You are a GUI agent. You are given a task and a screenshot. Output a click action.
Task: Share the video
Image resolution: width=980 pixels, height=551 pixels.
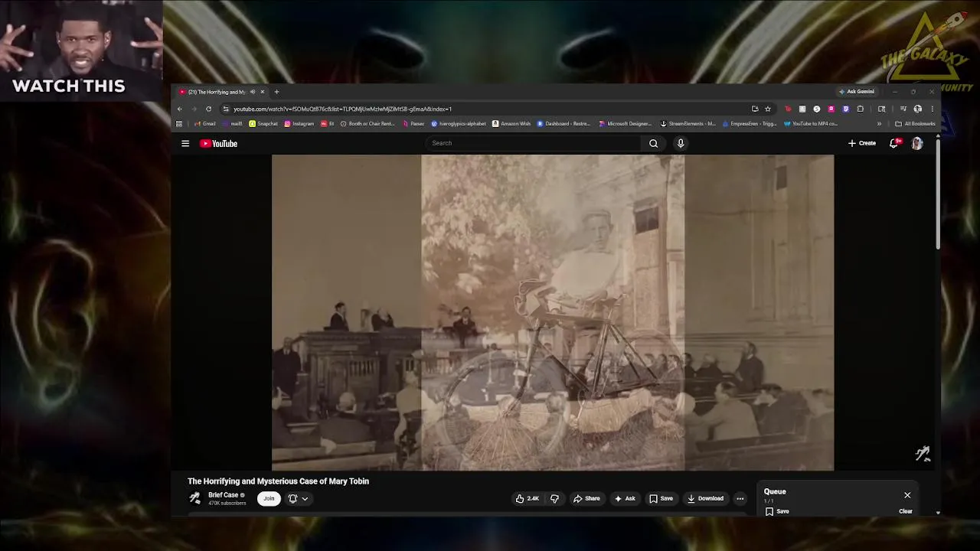pos(586,498)
